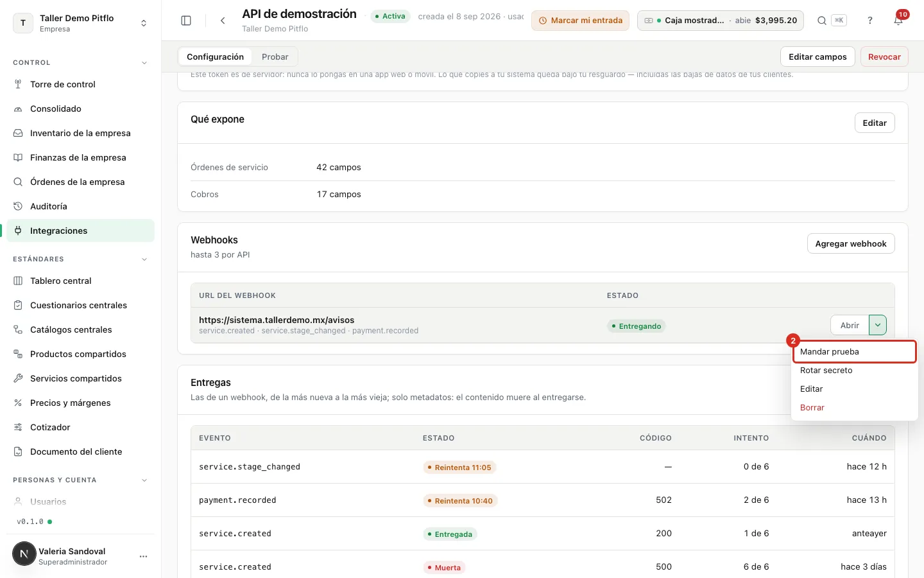
Task: Click Agregar webhook button
Action: (x=851, y=243)
